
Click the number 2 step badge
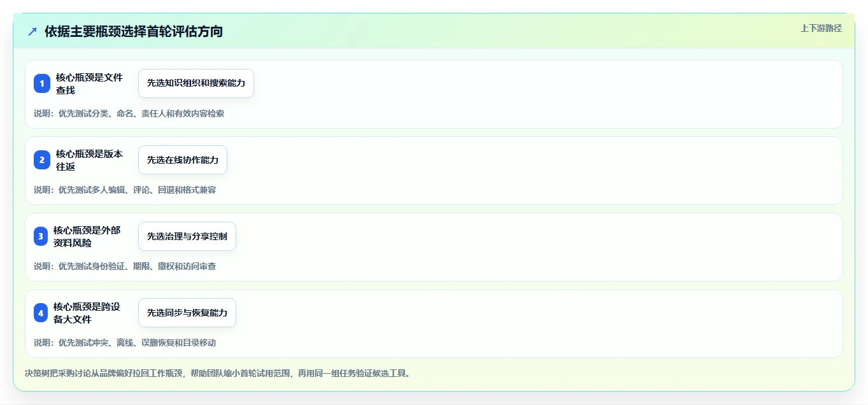[42, 160]
